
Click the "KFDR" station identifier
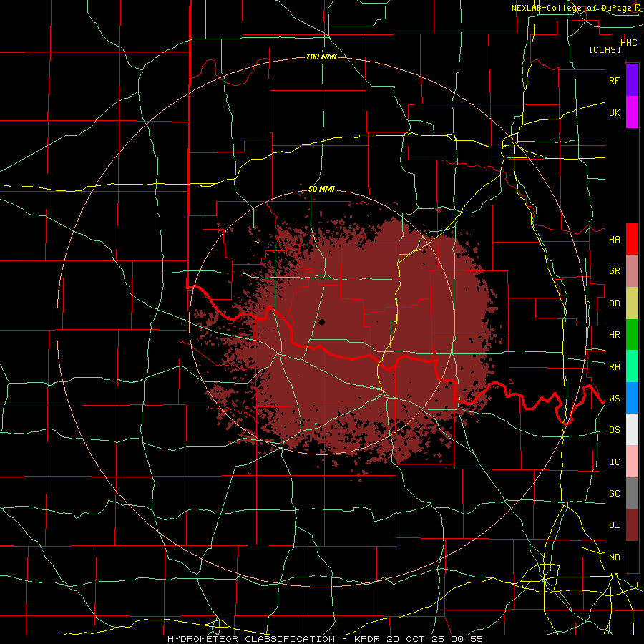tap(367, 639)
